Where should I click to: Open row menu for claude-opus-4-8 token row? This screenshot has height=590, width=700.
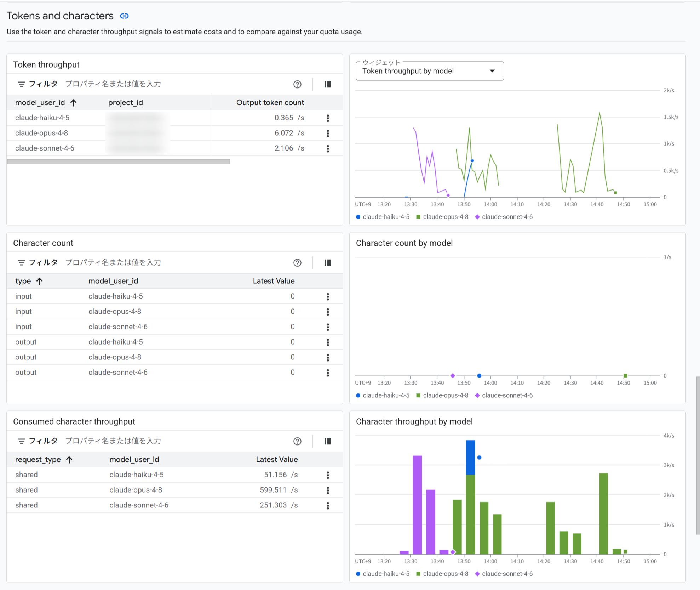pyautogui.click(x=328, y=133)
